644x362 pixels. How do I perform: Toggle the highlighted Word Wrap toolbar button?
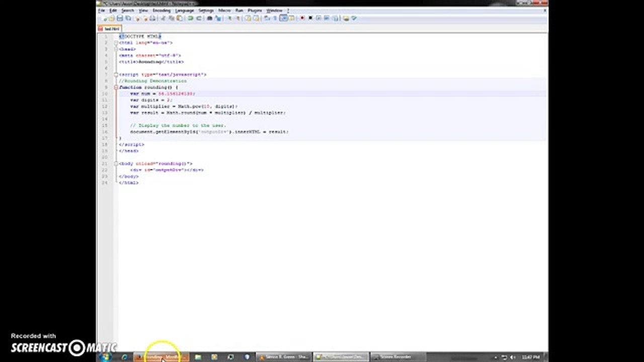click(283, 18)
